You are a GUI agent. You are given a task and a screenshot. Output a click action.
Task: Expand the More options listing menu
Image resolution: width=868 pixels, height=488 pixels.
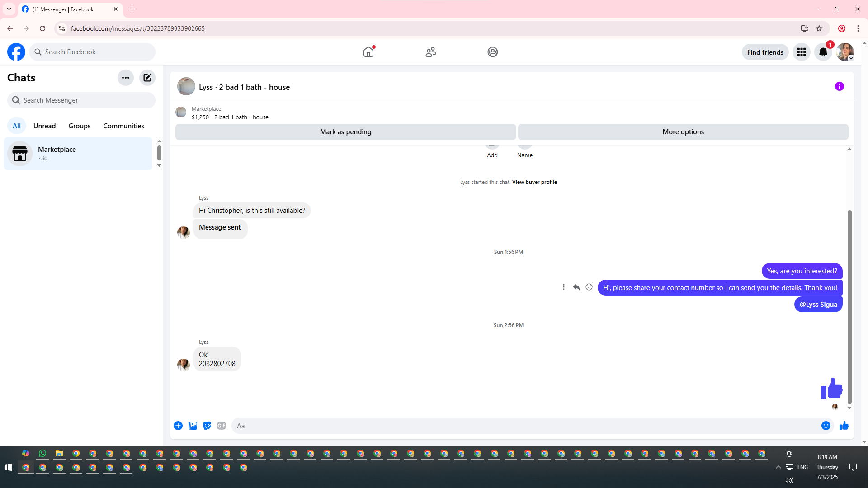pyautogui.click(x=683, y=132)
